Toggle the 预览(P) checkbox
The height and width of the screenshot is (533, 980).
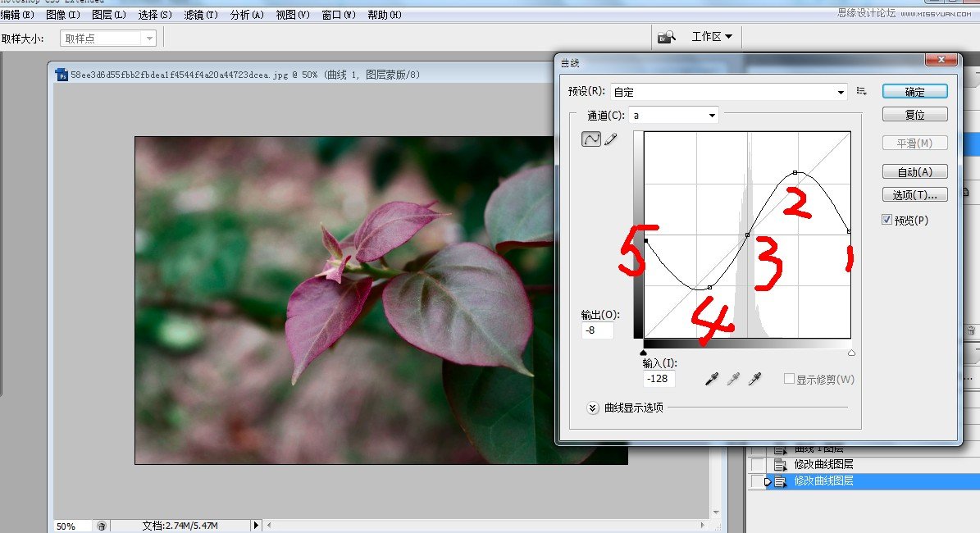pyautogui.click(x=887, y=219)
